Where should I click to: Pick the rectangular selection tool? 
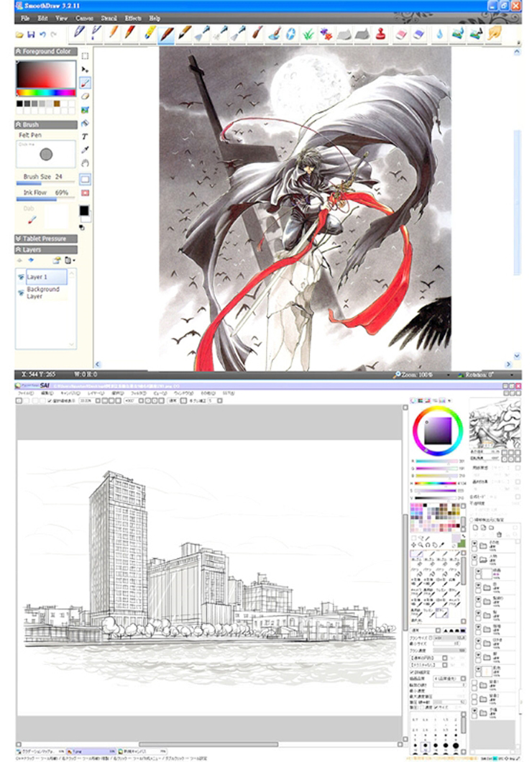click(x=86, y=55)
